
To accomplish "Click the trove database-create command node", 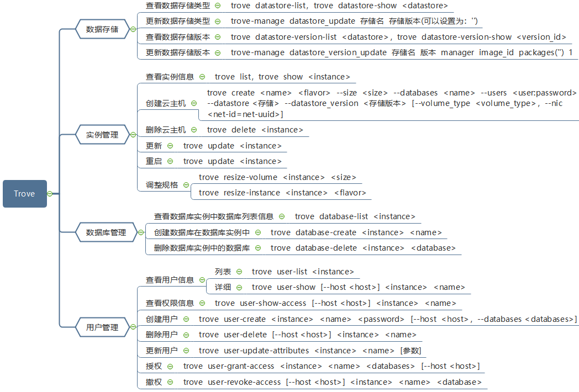I will point(356,232).
